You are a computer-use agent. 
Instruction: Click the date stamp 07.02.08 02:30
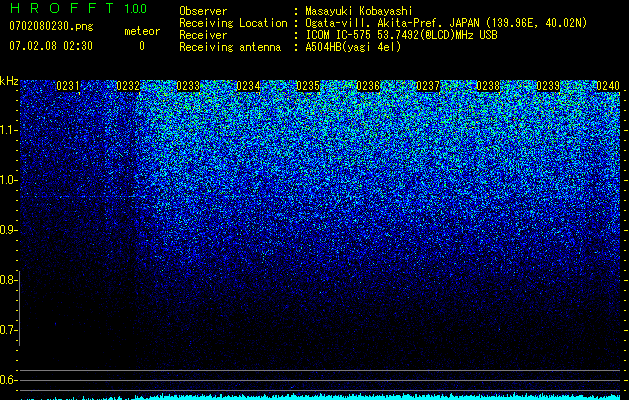tap(51, 46)
